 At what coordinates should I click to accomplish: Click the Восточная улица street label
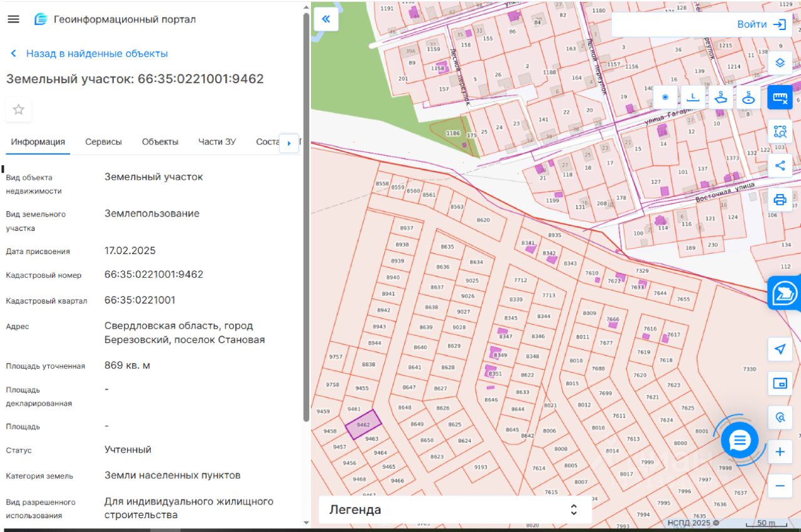(x=725, y=193)
